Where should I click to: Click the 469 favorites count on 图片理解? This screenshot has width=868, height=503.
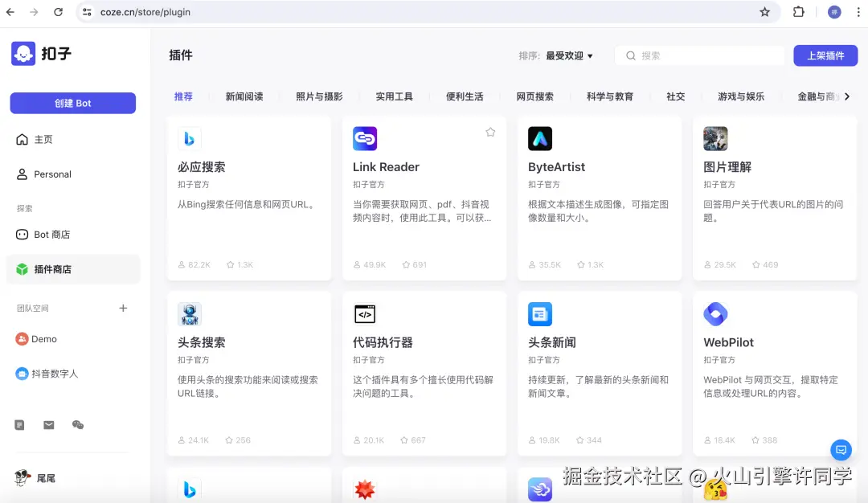(765, 264)
